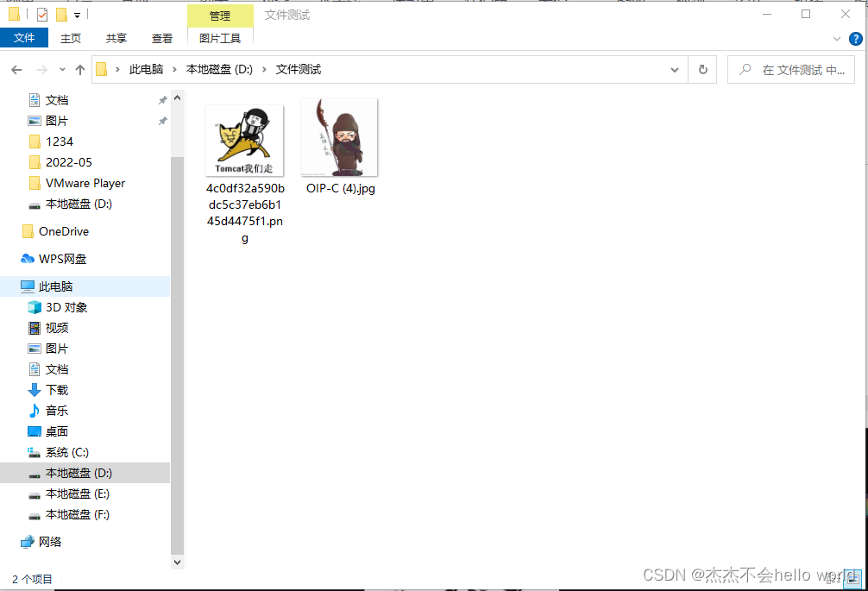Switch to the 主页 ribbon tab
Viewport: 868px width, 591px height.
70,38
